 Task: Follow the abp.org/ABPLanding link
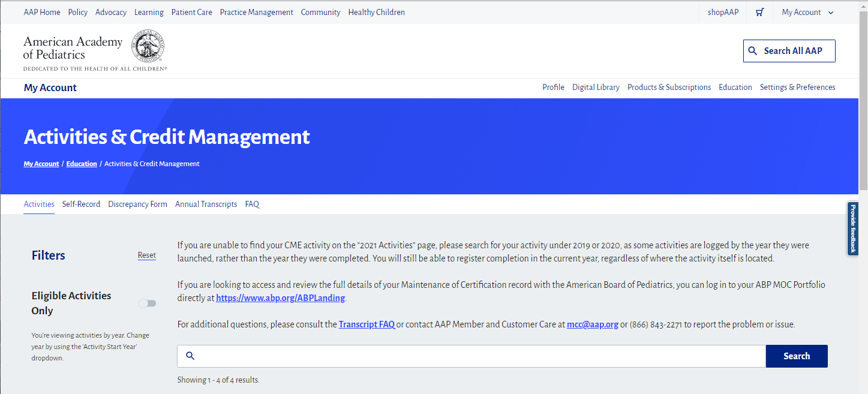click(x=281, y=298)
